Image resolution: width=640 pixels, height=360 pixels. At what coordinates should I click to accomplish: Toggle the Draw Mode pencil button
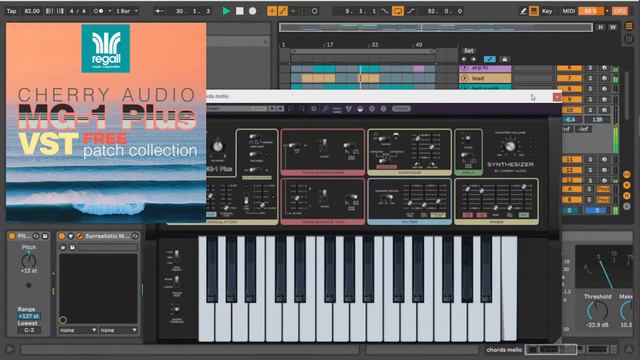(523, 11)
